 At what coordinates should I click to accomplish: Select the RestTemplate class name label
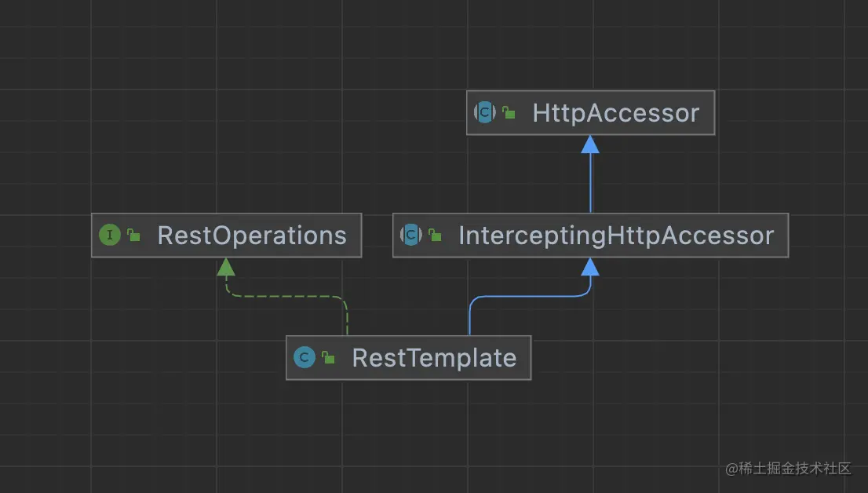click(x=434, y=358)
